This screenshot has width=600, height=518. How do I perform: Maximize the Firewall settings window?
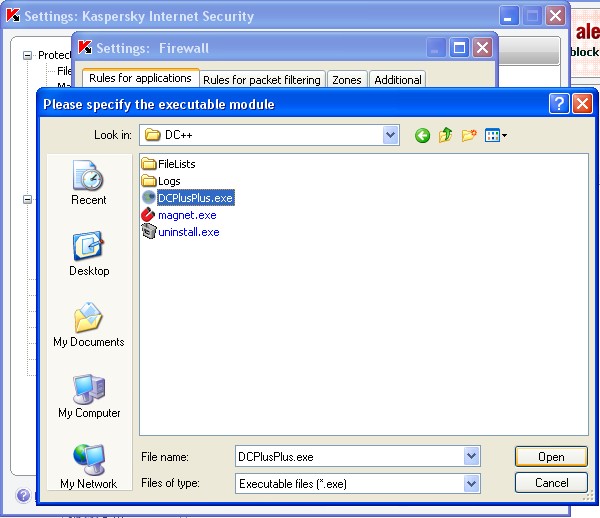pyautogui.click(x=459, y=48)
